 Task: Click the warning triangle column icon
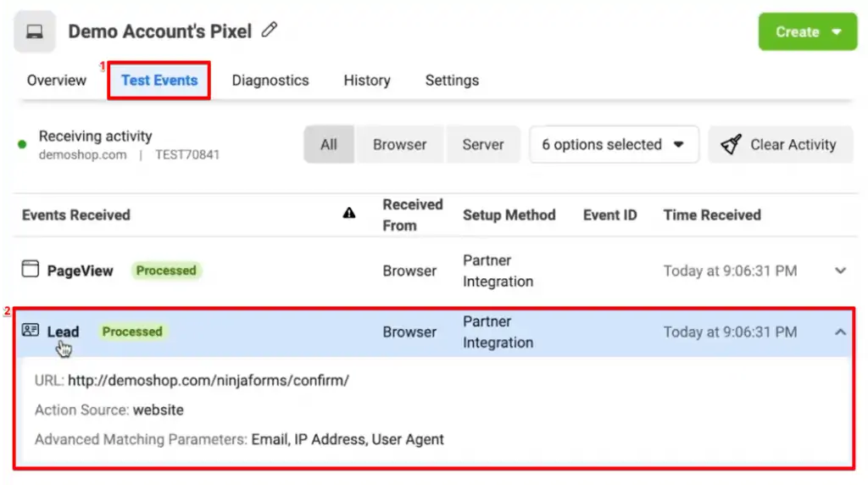(x=348, y=213)
